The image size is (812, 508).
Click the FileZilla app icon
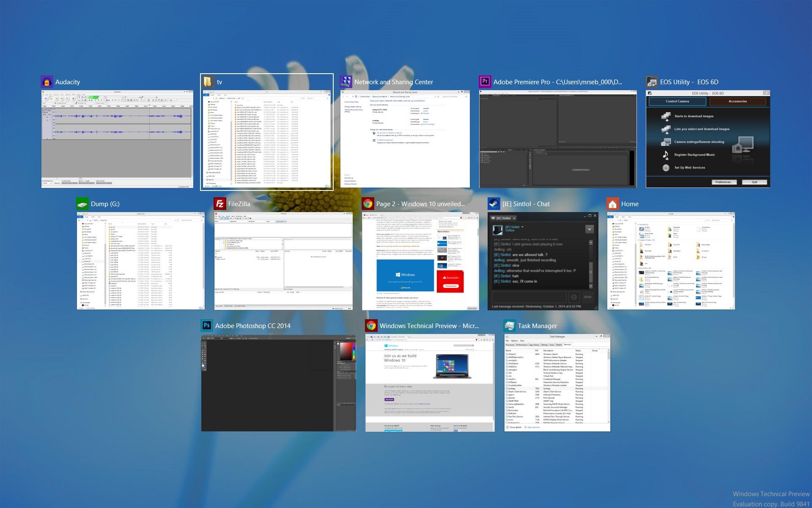click(x=219, y=204)
